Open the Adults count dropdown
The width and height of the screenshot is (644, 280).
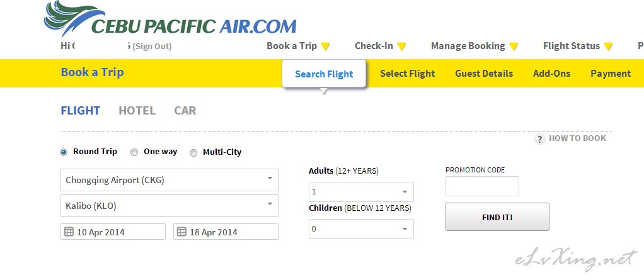[x=362, y=192]
